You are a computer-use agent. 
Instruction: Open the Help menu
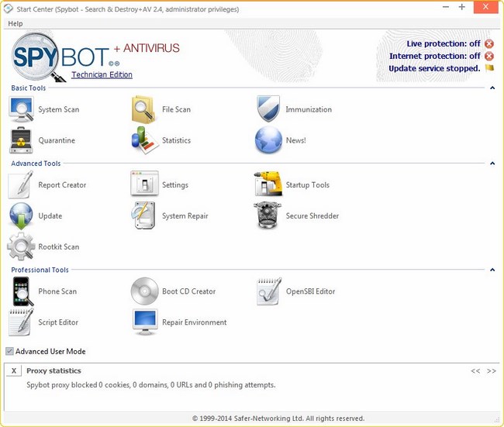click(16, 23)
